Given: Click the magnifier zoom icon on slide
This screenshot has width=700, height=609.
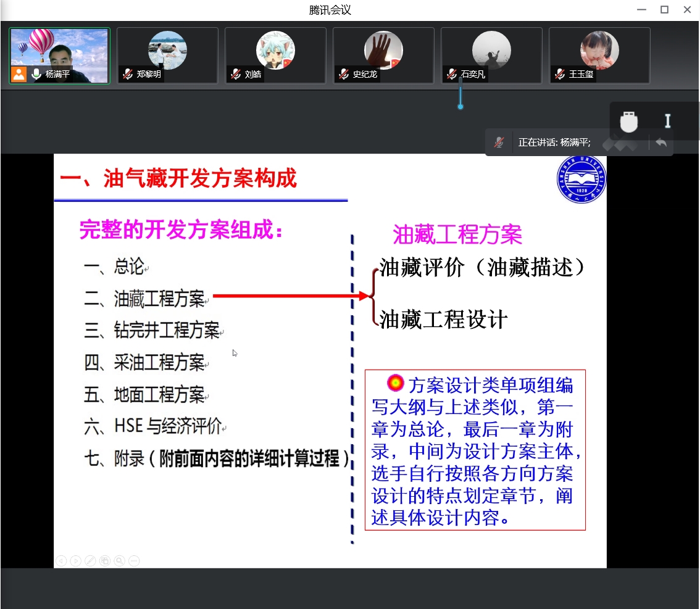Looking at the screenshot, I should (x=119, y=561).
